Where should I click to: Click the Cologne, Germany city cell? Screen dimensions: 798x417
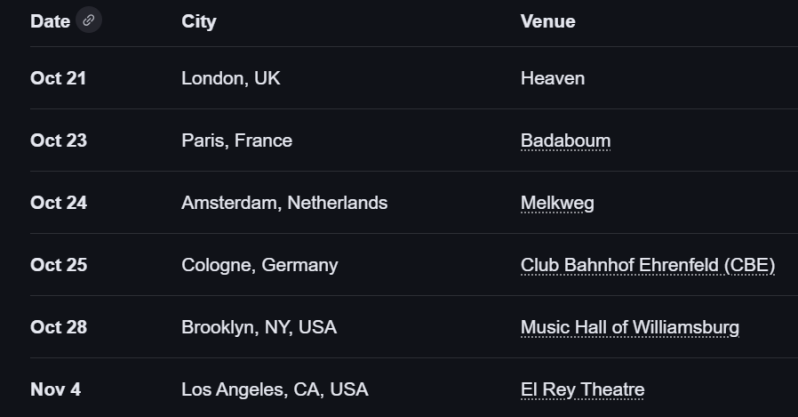tap(259, 265)
